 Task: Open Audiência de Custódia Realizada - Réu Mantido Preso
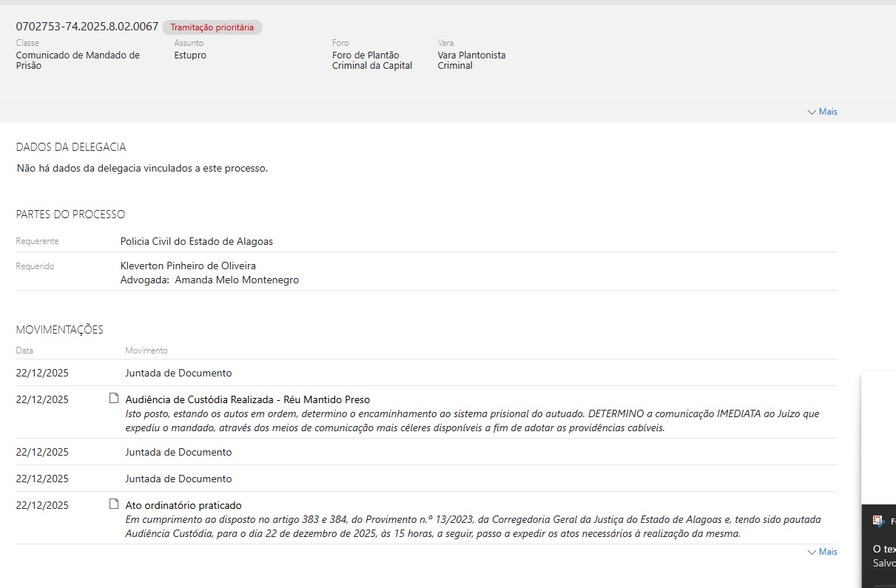[247, 399]
